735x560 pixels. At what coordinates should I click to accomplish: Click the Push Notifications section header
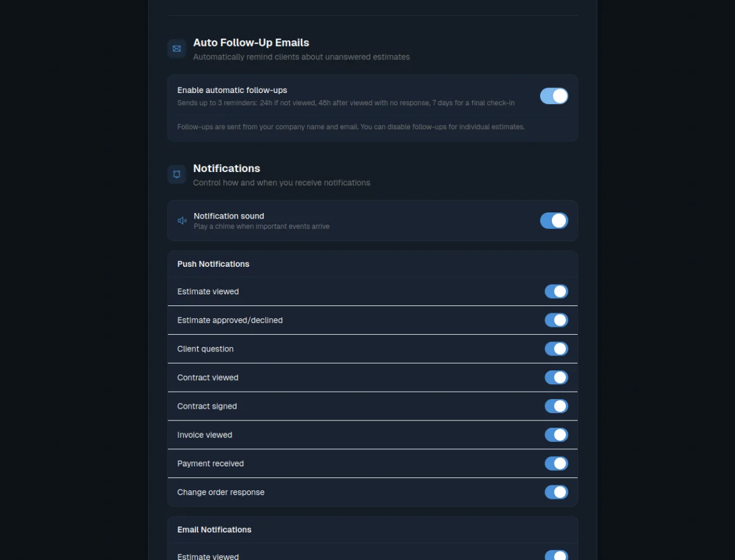click(x=213, y=264)
